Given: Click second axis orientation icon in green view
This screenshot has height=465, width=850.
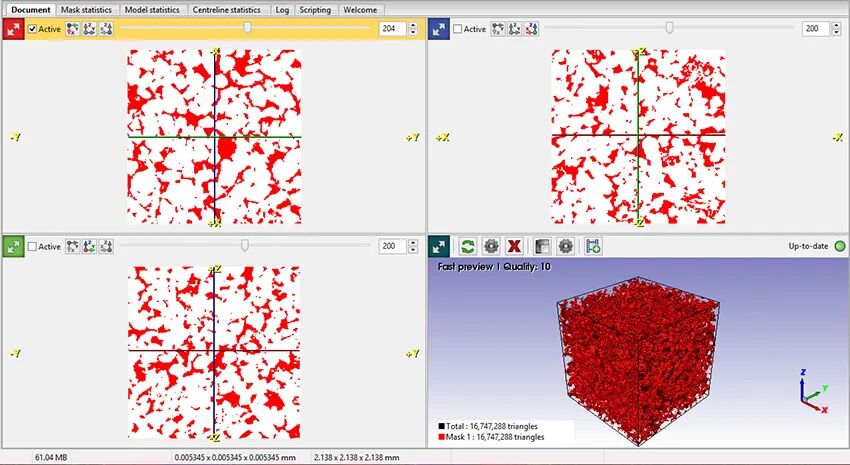Looking at the screenshot, I should click(x=89, y=247).
